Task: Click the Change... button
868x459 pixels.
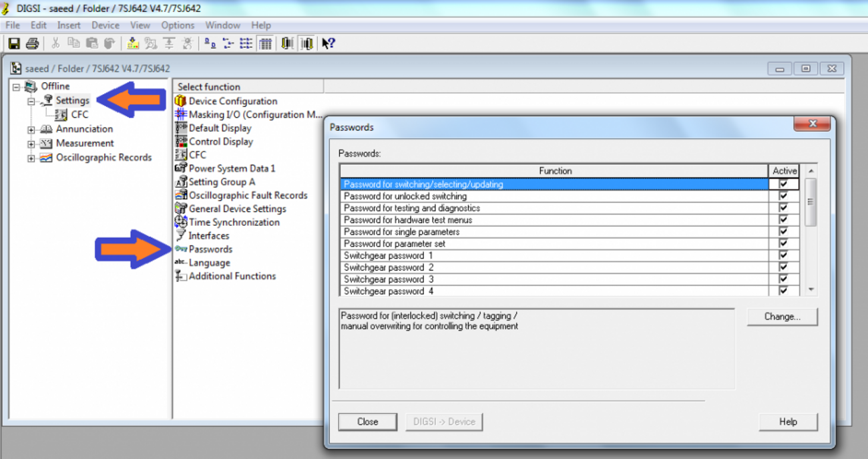Action: coord(782,317)
